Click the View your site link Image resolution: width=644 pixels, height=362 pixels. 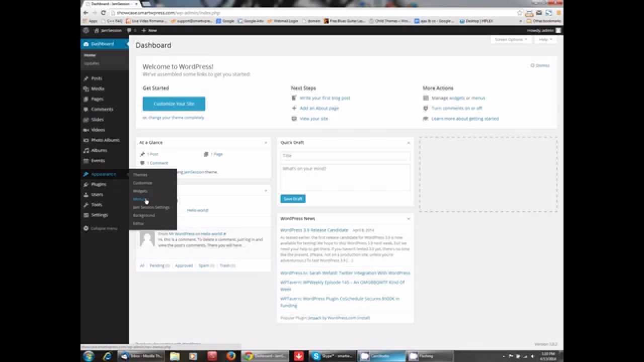(314, 119)
